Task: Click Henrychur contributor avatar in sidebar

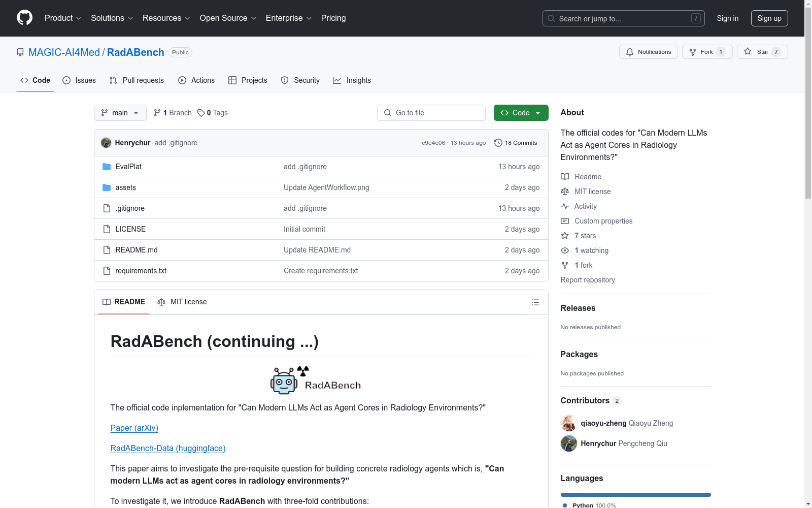Action: [569, 443]
